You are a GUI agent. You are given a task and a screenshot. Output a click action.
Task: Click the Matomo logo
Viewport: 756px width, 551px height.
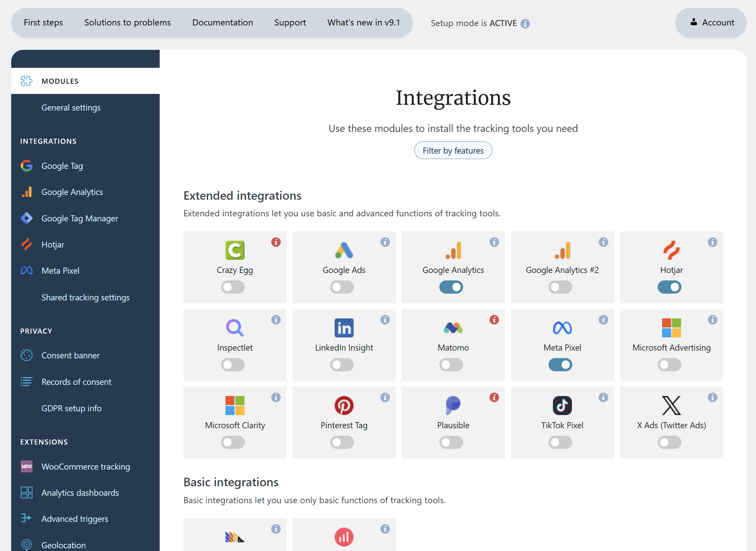(453, 328)
